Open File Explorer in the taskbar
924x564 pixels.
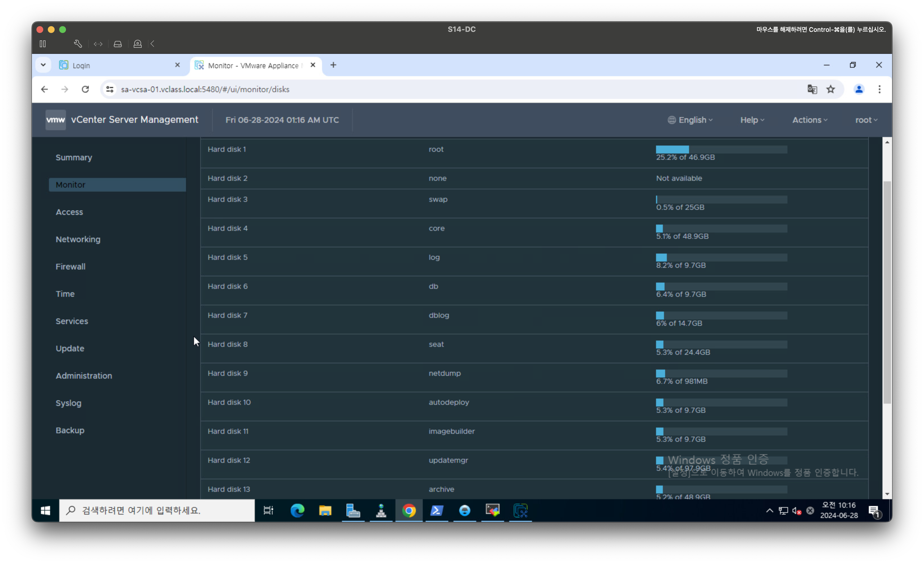[x=325, y=510]
